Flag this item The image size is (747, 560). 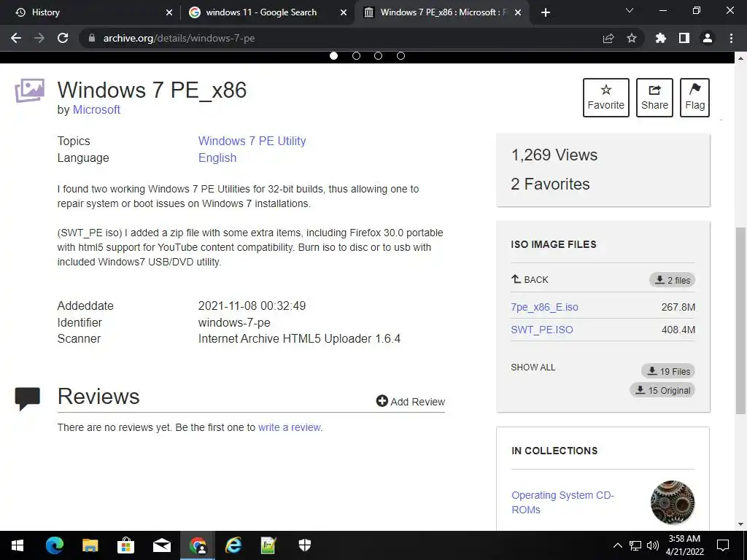tap(694, 98)
